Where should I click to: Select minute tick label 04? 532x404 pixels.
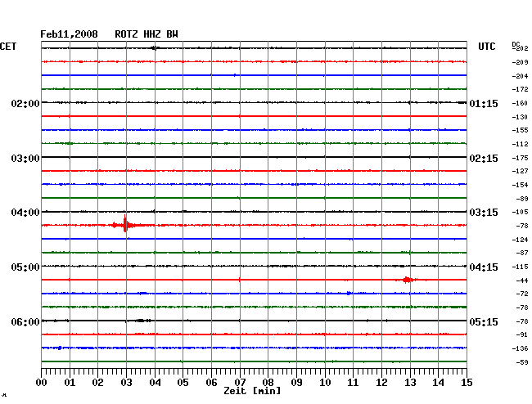(x=155, y=382)
